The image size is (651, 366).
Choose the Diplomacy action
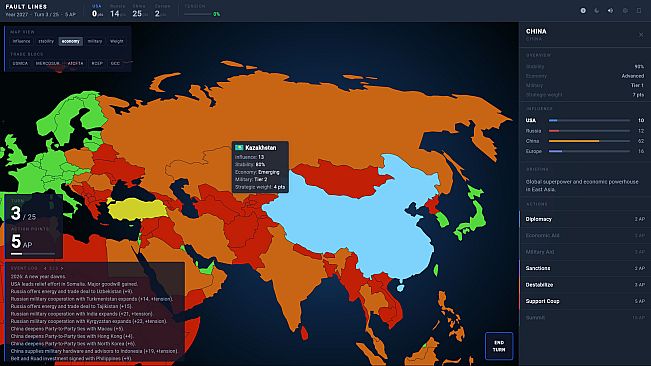pyautogui.click(x=585, y=219)
